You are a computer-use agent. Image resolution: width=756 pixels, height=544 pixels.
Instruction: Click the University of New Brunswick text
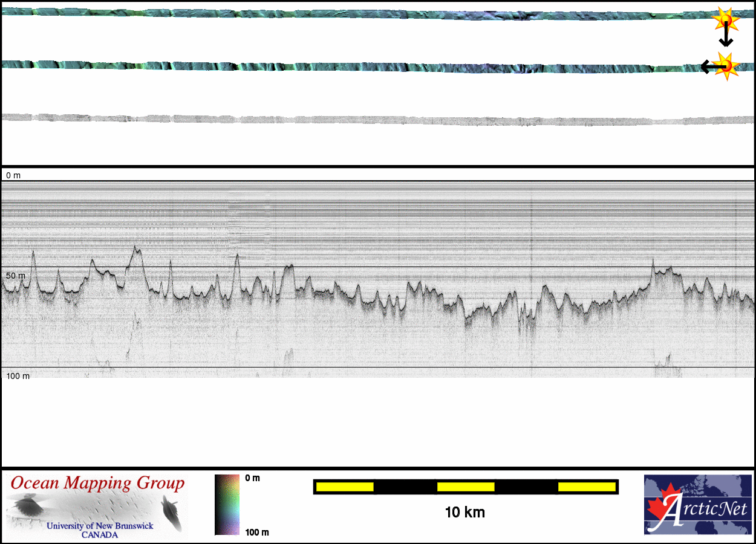pyautogui.click(x=100, y=526)
